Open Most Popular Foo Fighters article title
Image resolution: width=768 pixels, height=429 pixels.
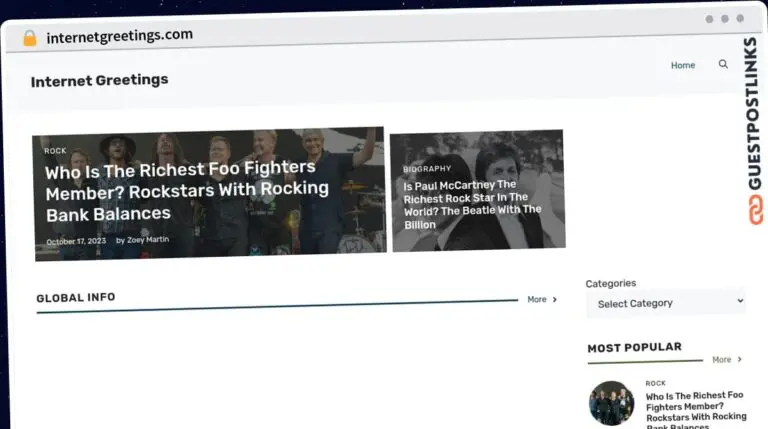[x=696, y=411]
